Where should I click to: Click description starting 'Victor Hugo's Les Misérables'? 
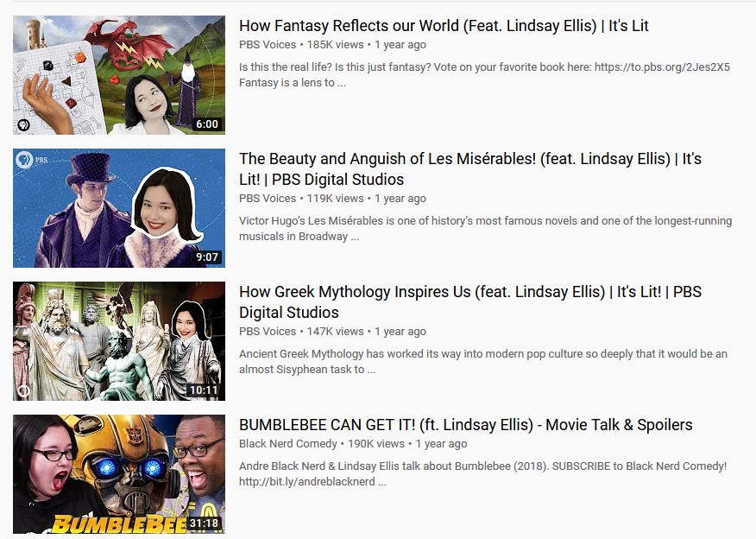486,229
